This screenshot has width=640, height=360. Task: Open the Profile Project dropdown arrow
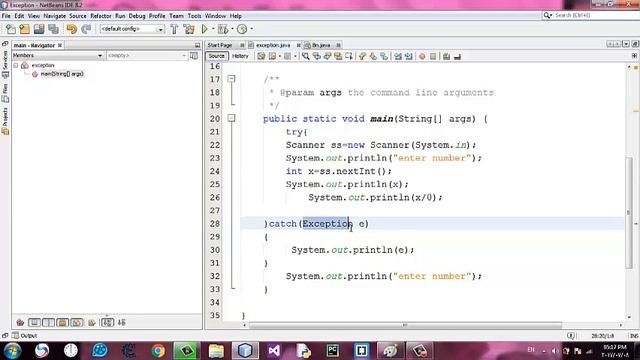[x=251, y=29]
